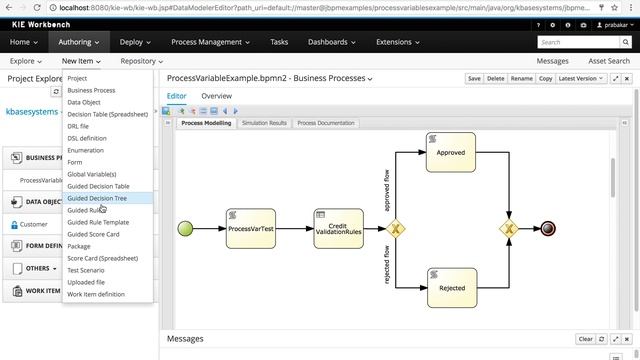Open the settings gear icon in the top bar
The width and height of the screenshot is (640, 360).
tap(552, 25)
